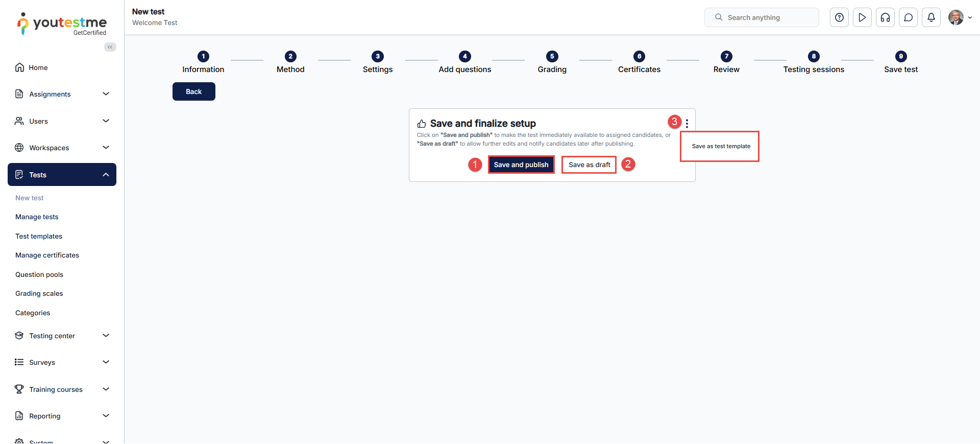
Task: Expand the Testing center chevron
Action: pos(106,336)
